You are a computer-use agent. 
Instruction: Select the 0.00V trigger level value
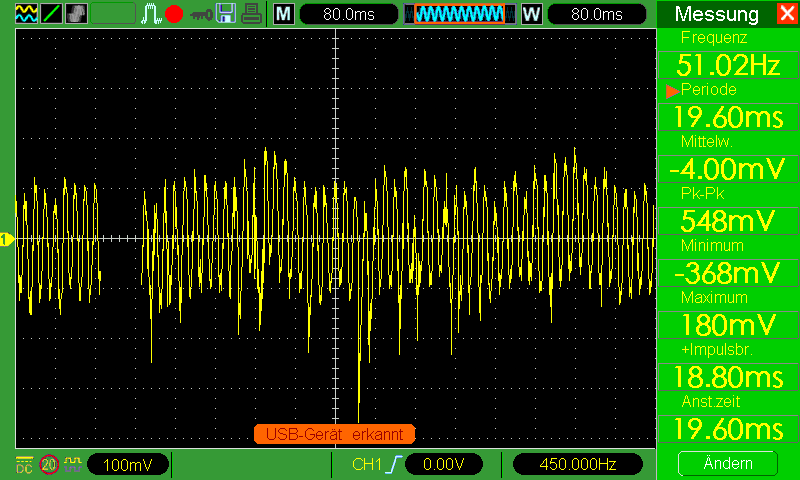click(x=446, y=464)
